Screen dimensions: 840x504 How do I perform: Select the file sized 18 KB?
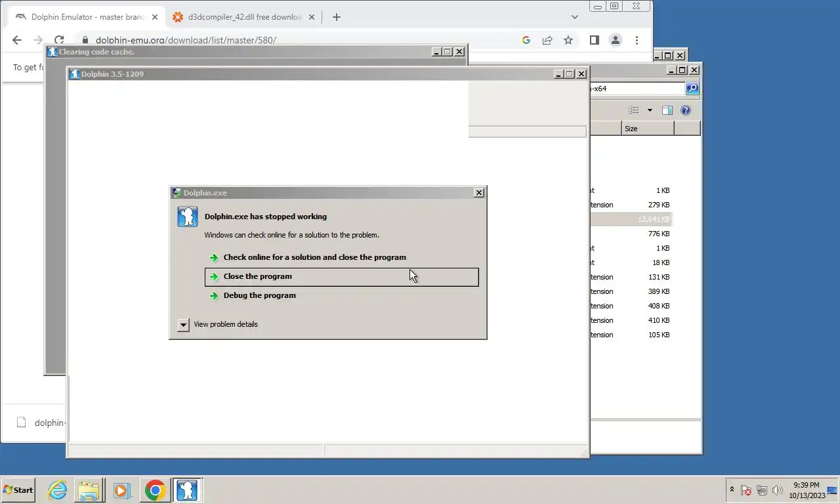pos(631,262)
